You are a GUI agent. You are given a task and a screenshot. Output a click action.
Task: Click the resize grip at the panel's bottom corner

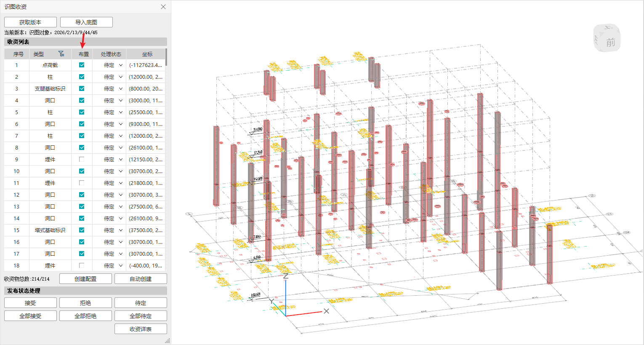pyautogui.click(x=167, y=341)
